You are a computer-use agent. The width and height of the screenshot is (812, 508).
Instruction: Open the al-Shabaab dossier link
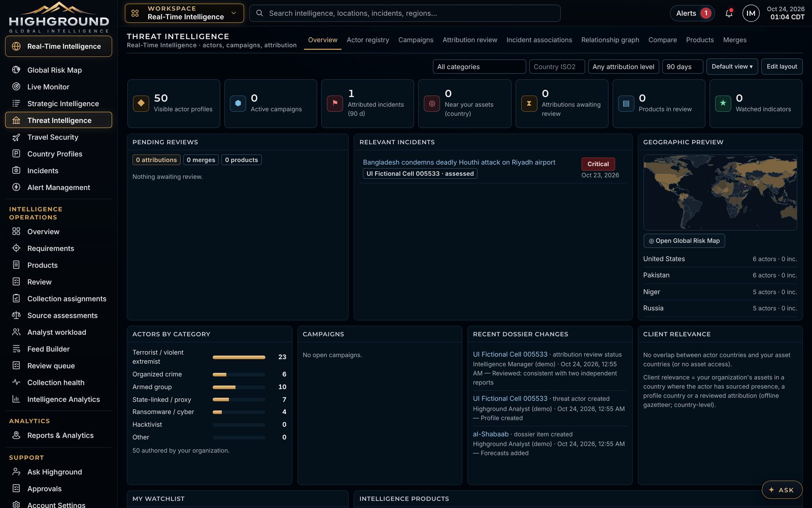[491, 434]
